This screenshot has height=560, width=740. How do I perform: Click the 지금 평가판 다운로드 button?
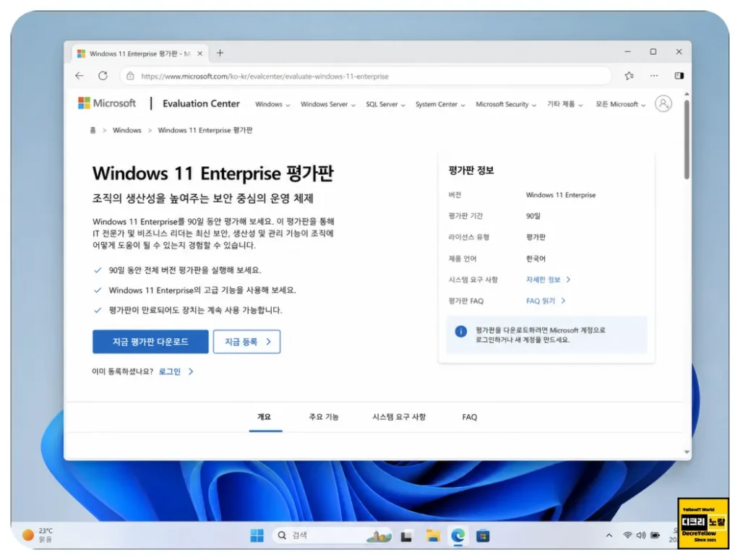(x=150, y=342)
